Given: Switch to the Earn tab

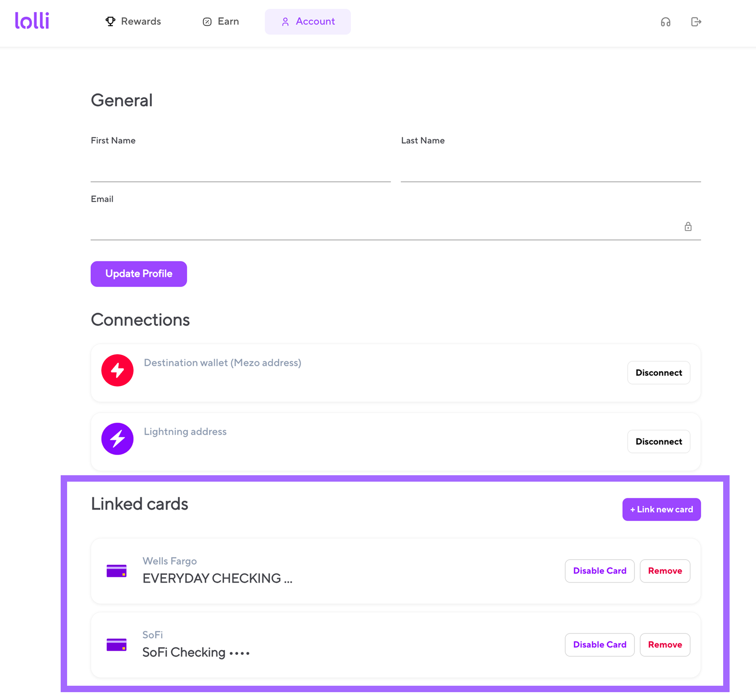Looking at the screenshot, I should coord(221,22).
